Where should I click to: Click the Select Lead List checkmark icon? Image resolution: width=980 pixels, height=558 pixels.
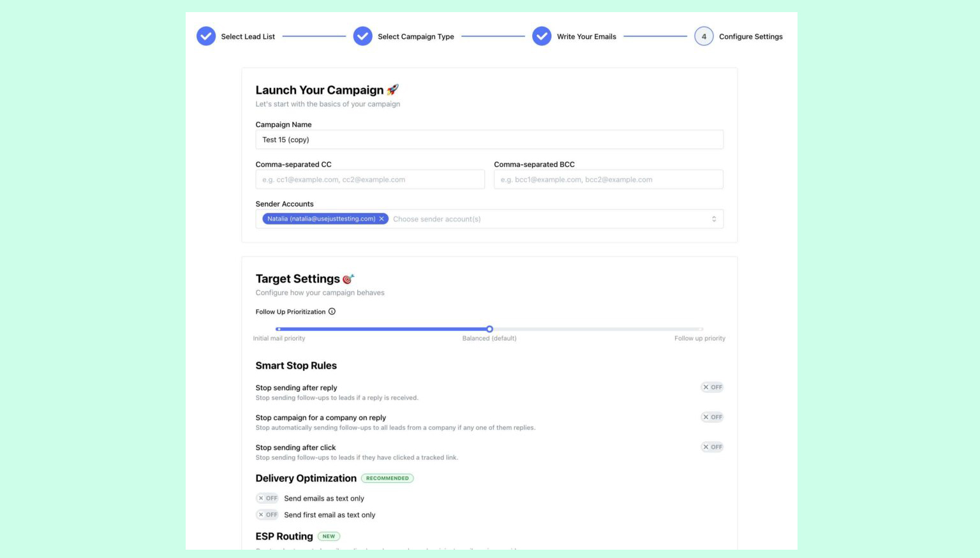point(205,36)
